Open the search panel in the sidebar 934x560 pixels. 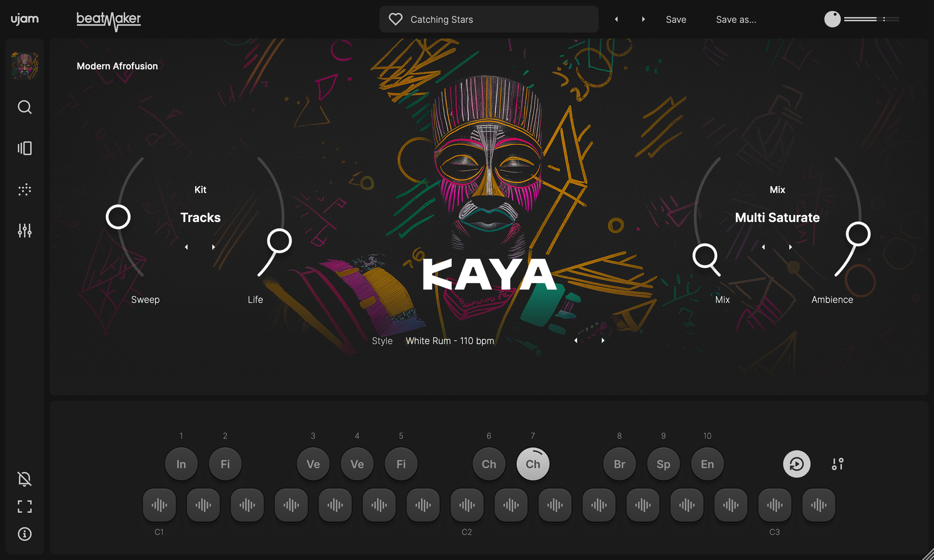24,107
